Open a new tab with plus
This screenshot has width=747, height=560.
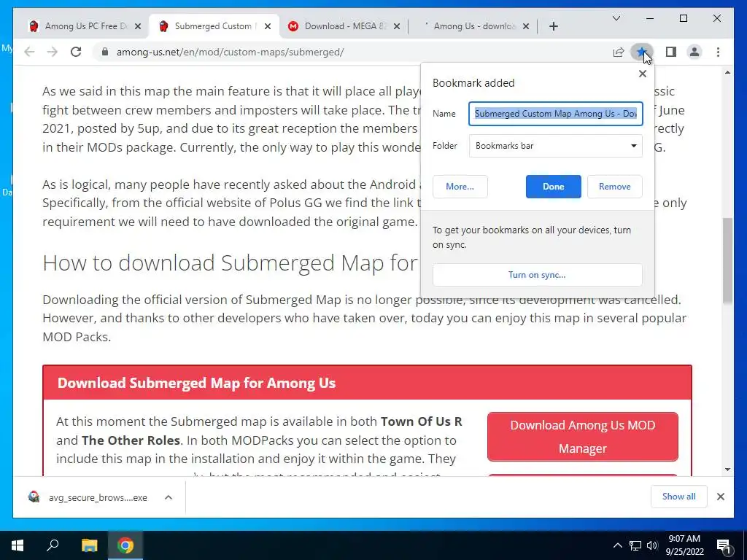click(553, 26)
